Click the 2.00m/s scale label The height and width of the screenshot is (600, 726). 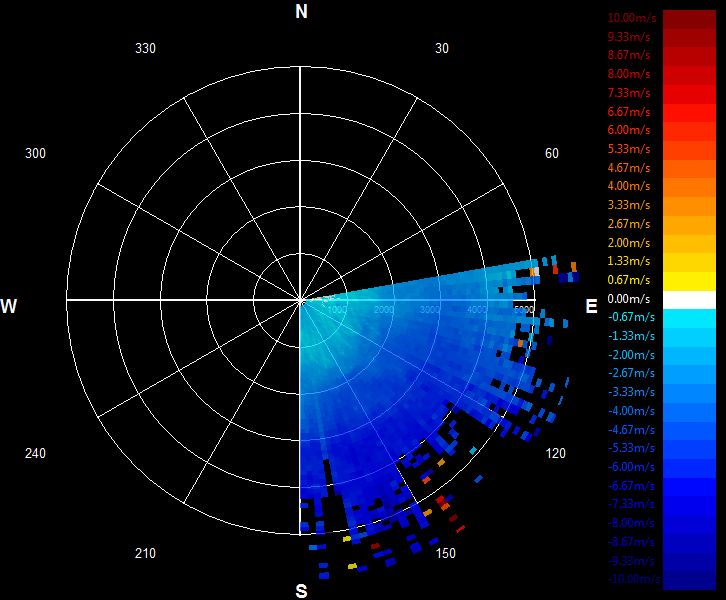pos(629,243)
